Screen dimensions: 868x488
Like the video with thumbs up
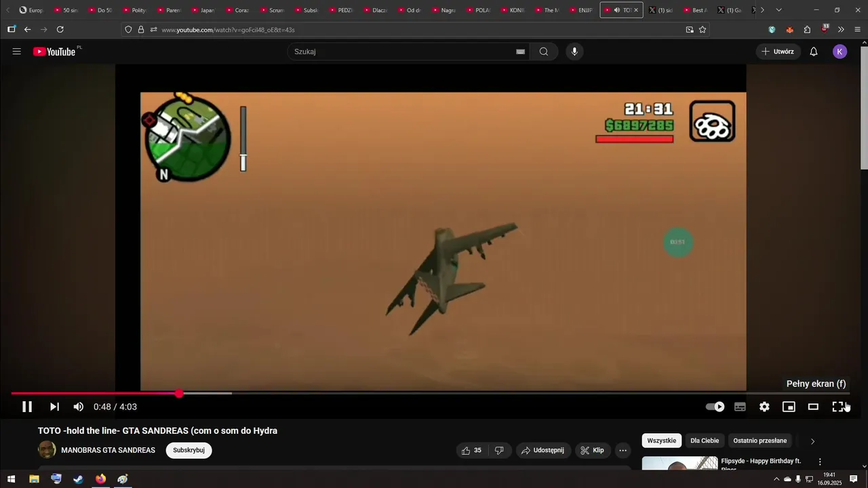point(471,450)
